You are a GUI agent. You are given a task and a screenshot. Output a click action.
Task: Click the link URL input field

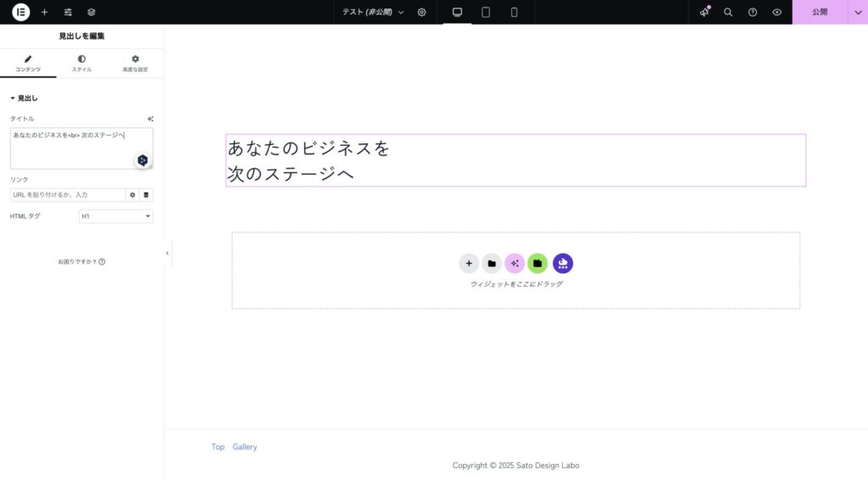point(68,195)
